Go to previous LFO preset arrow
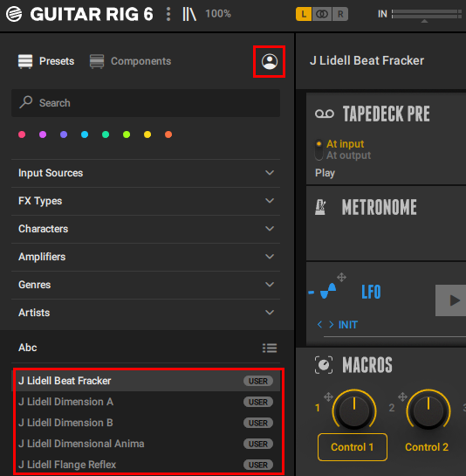Viewport: 466px width, 476px height. 319,325
